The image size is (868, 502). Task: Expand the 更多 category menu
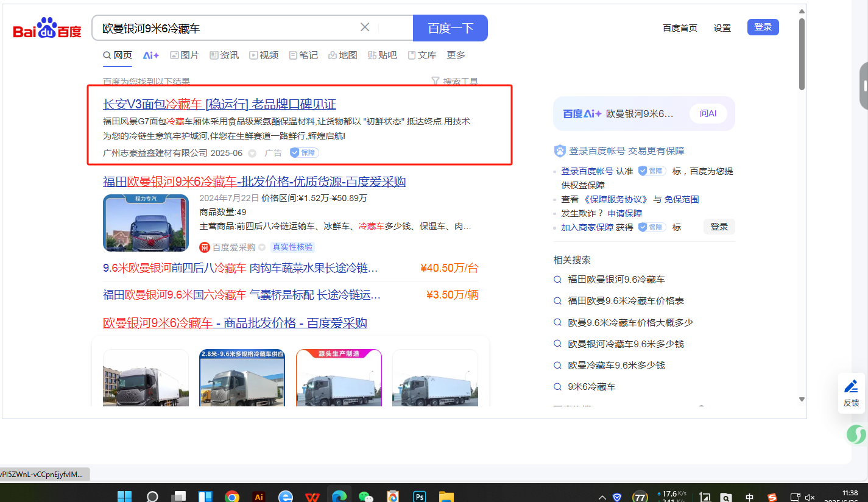[456, 55]
